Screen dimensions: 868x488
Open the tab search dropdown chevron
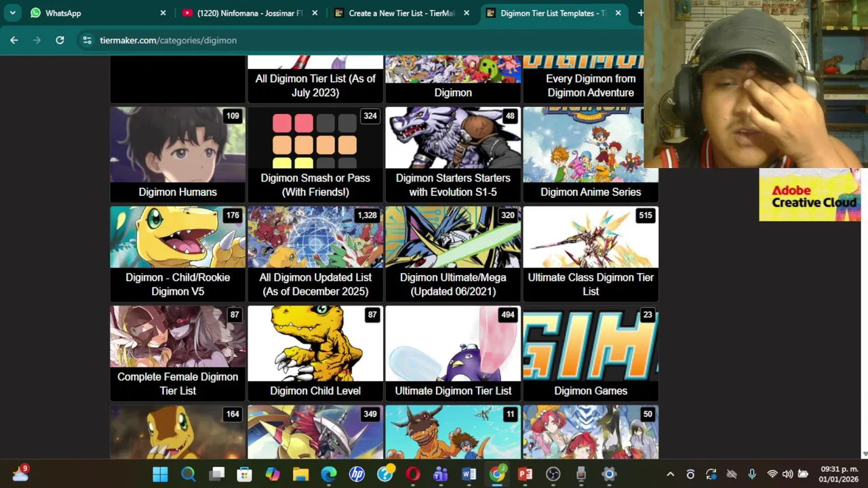click(x=12, y=13)
